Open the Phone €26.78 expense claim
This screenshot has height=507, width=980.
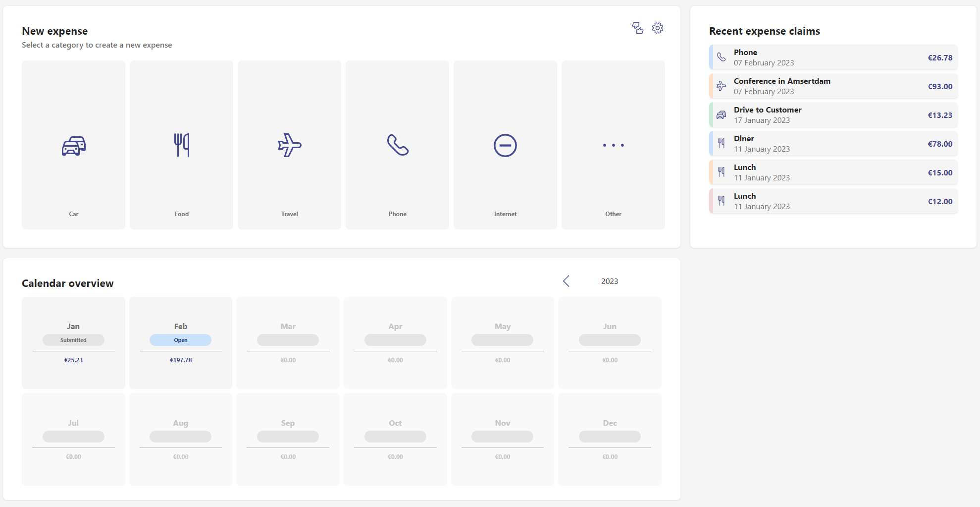pos(833,57)
